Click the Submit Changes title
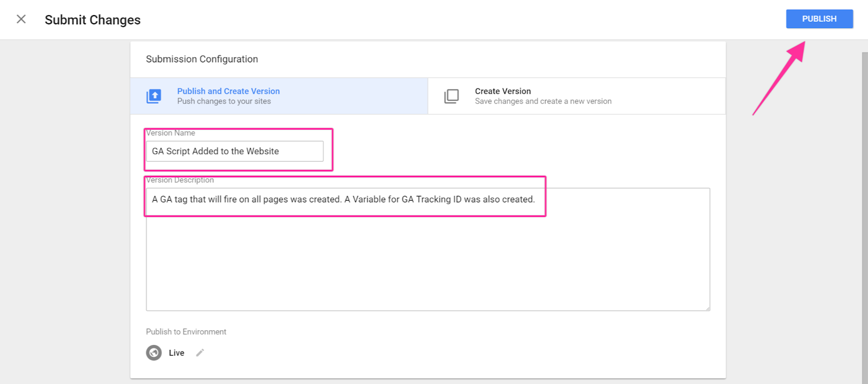The width and height of the screenshot is (868, 384). click(93, 20)
